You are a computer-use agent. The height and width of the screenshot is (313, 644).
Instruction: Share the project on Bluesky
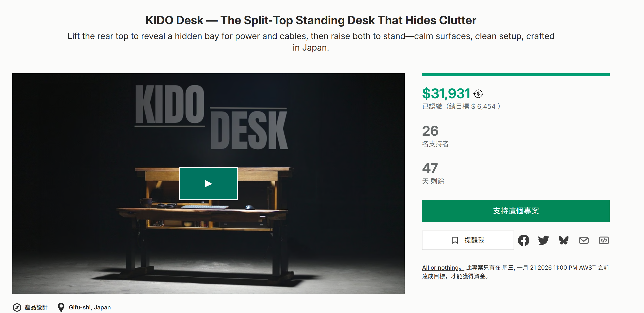[563, 240]
